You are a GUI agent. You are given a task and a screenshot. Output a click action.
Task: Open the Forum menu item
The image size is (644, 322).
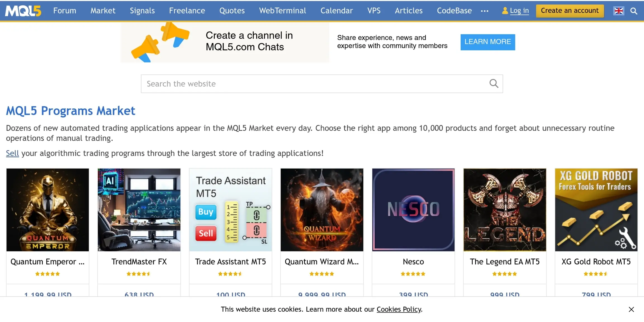pyautogui.click(x=65, y=10)
